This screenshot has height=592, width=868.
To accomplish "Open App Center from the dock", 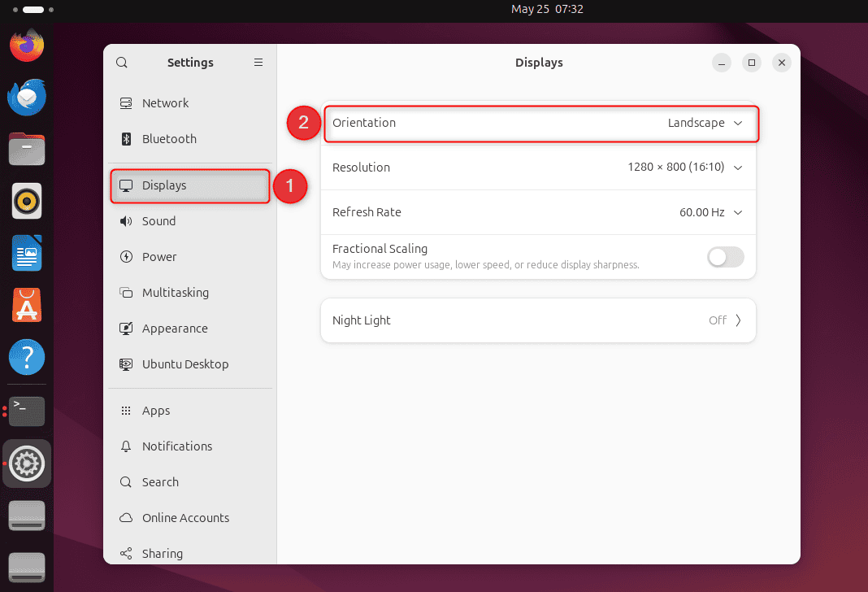I will (27, 305).
